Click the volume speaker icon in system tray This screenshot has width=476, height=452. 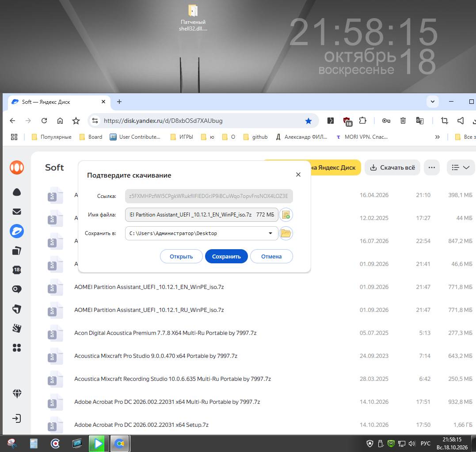tap(411, 444)
